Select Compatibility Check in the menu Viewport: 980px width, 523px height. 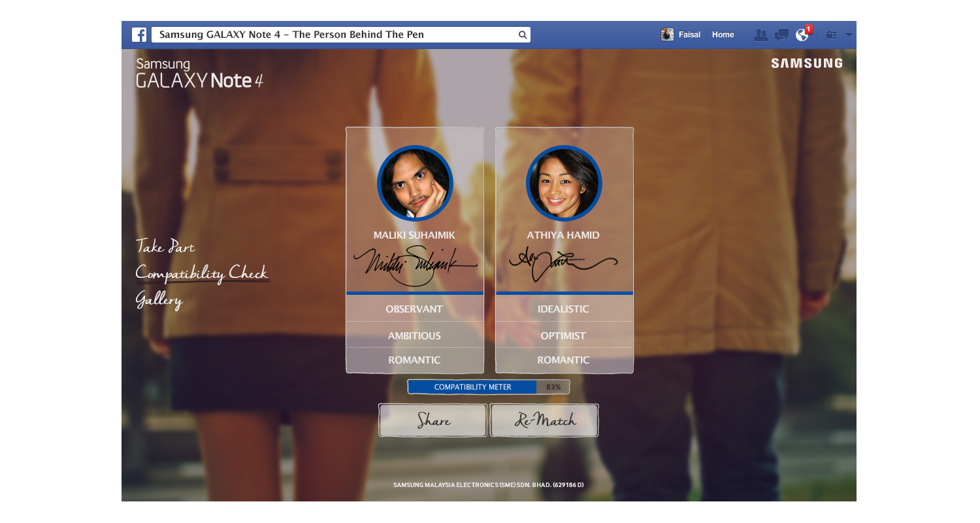pyautogui.click(x=202, y=273)
